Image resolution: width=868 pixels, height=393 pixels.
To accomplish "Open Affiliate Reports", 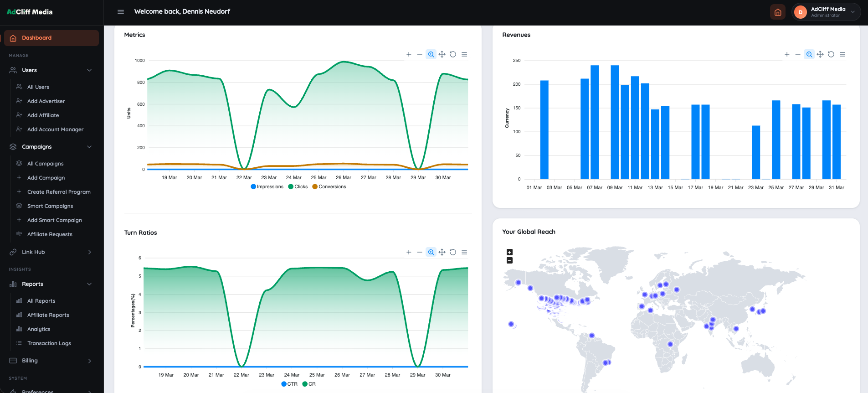I will (48, 315).
